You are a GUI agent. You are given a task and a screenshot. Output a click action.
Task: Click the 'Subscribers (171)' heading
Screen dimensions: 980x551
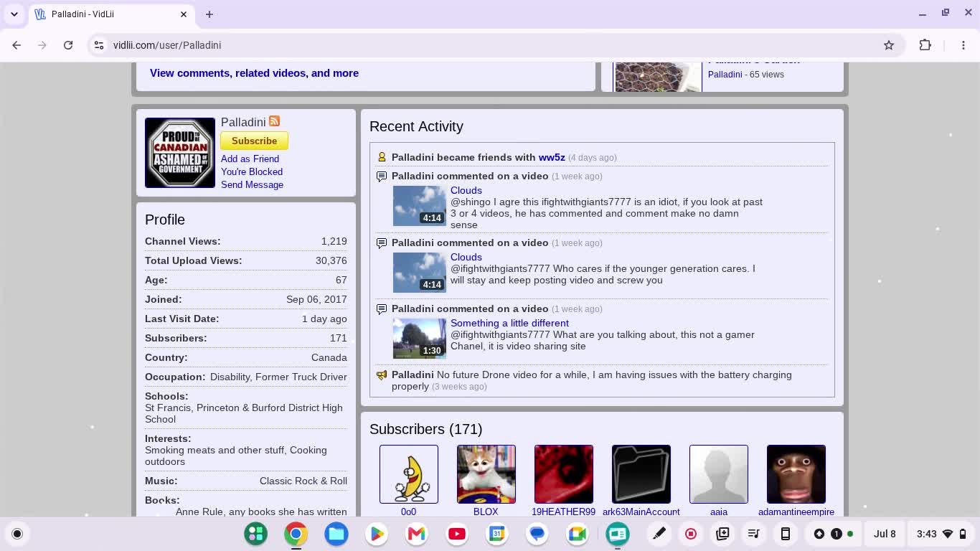[x=426, y=429]
